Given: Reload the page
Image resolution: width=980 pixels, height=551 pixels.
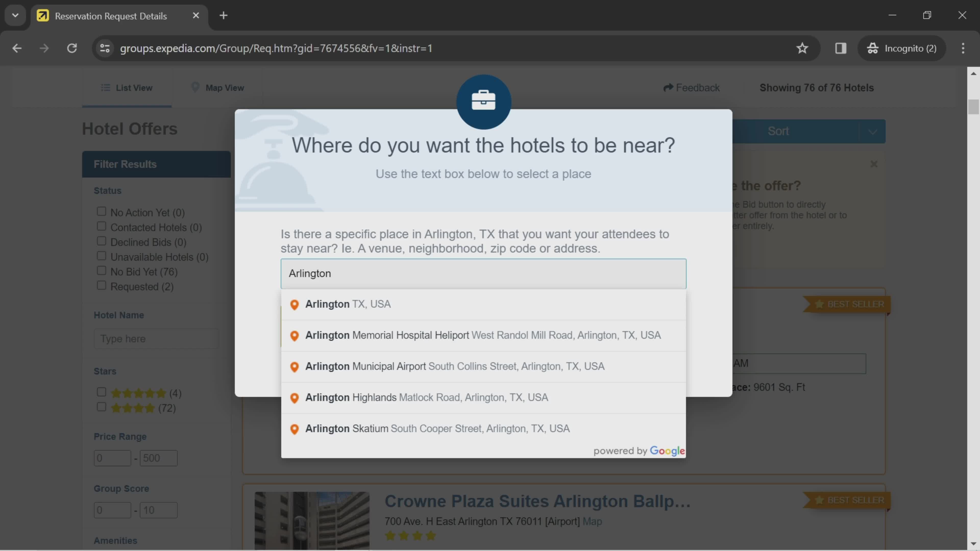Looking at the screenshot, I should point(72,48).
